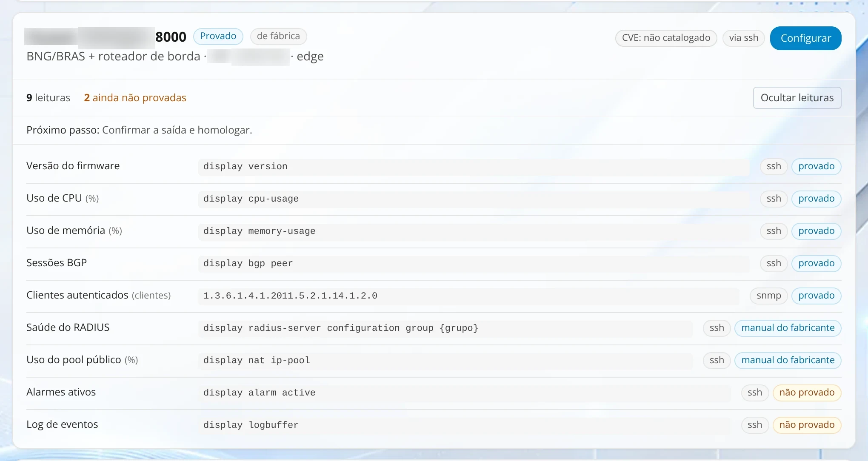
Task: Open manual do fabricante for Uso do pool público
Action: point(788,360)
